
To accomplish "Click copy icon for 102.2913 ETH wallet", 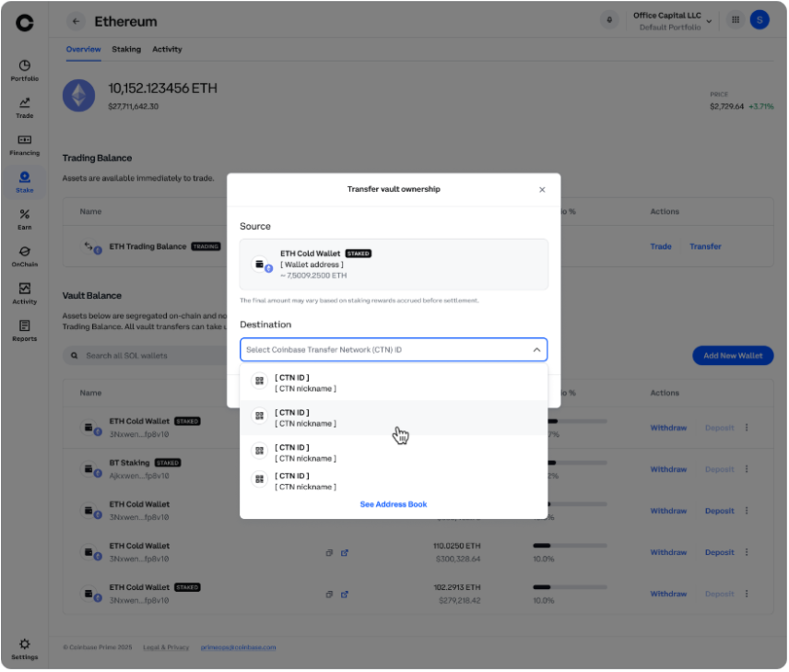I will (x=329, y=595).
